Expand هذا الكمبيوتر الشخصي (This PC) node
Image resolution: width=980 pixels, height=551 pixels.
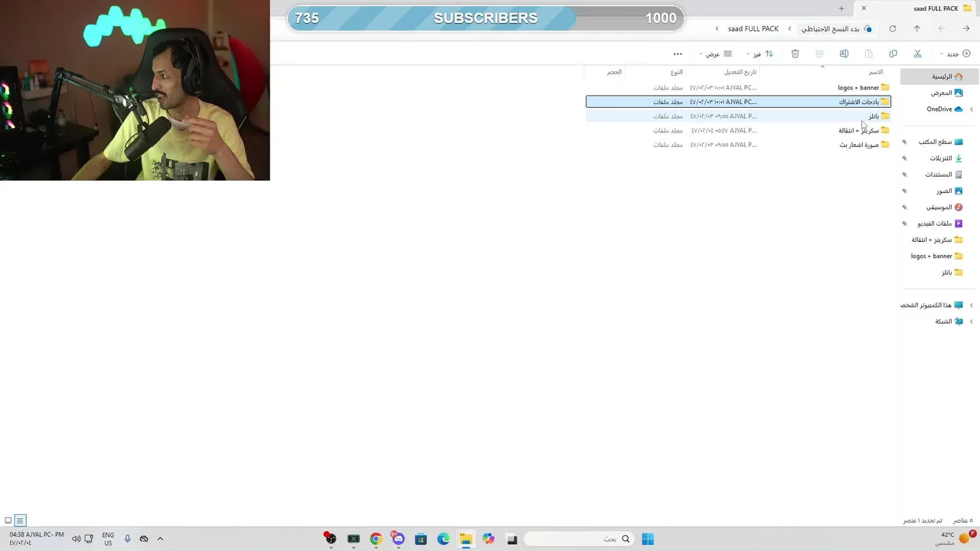[972, 305]
